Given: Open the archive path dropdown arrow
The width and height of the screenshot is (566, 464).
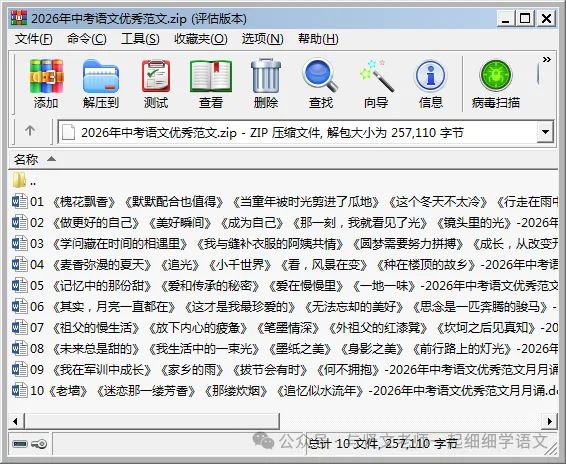Looking at the screenshot, I should [545, 132].
